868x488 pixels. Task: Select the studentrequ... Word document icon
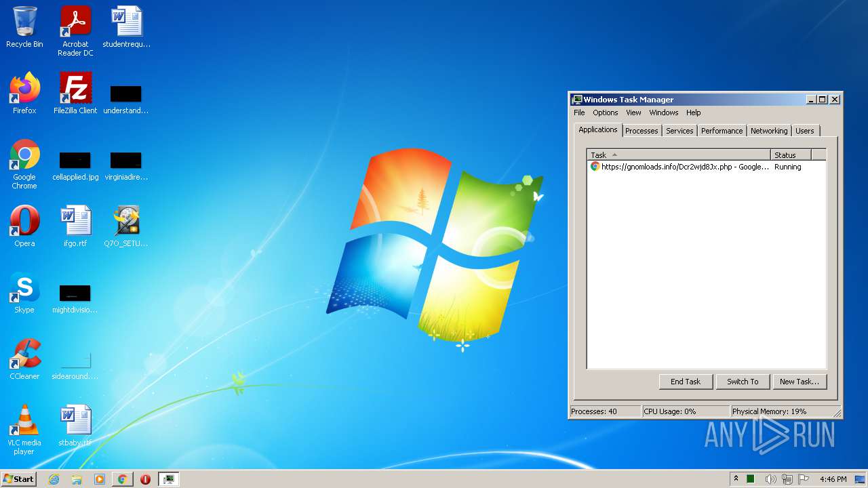pyautogui.click(x=126, y=28)
